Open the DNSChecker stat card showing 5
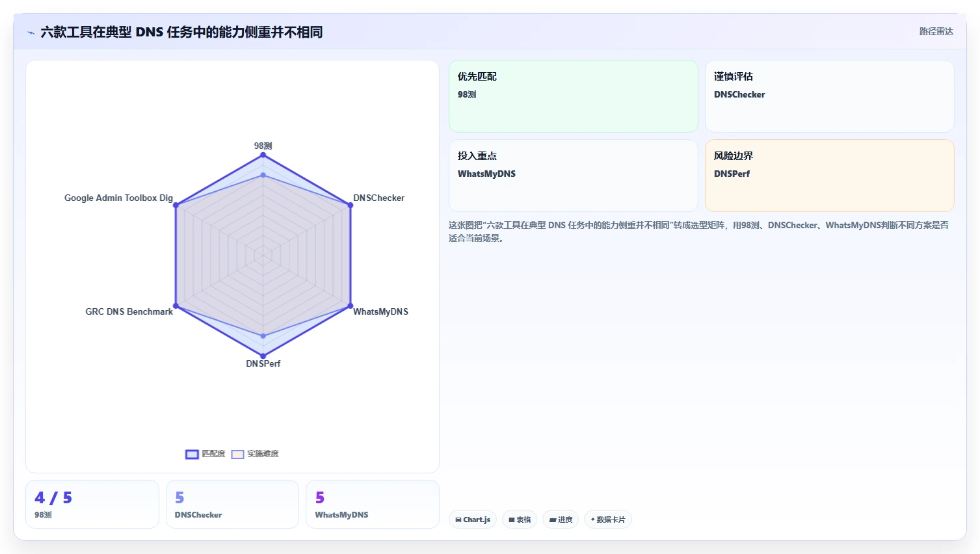980x554 pixels. click(x=232, y=505)
